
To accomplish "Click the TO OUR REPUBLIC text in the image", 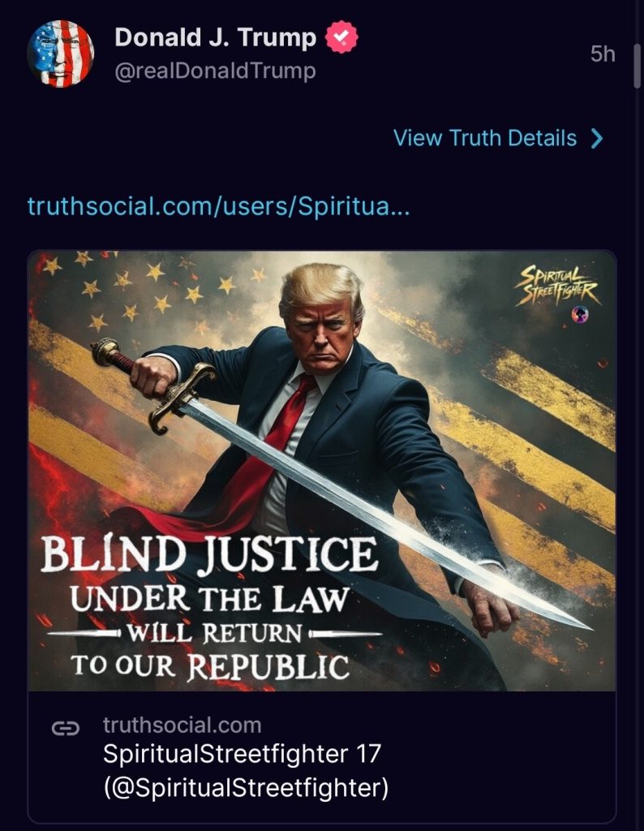I will (210, 665).
